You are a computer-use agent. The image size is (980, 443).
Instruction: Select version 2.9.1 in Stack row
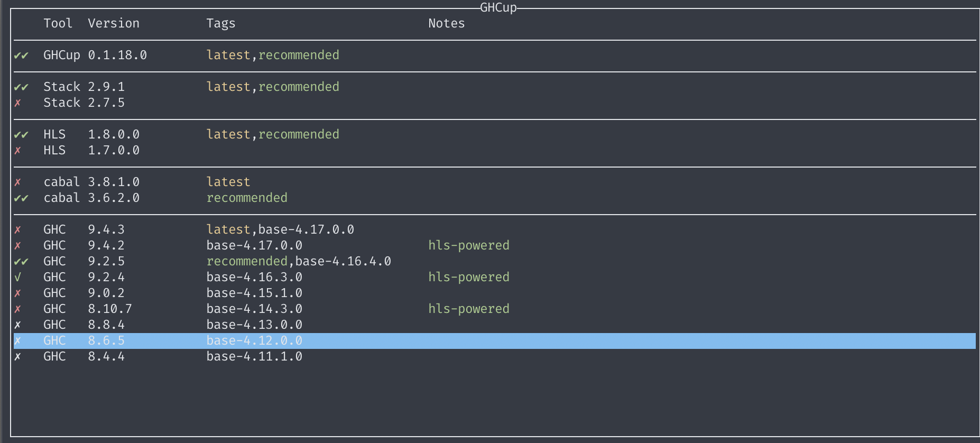tap(106, 87)
